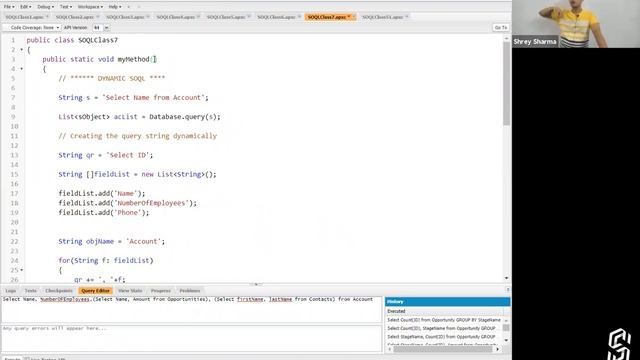Screen dimensions: 640x360
Task: Click the Go To button
Action: click(x=501, y=27)
